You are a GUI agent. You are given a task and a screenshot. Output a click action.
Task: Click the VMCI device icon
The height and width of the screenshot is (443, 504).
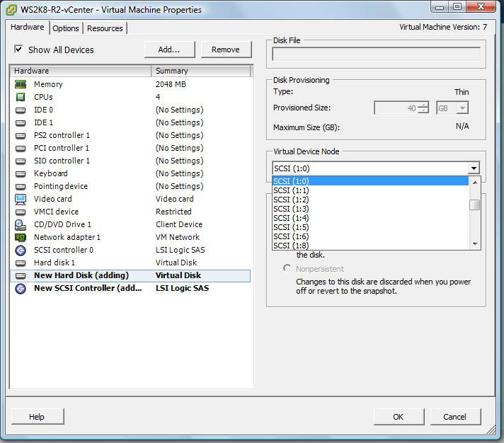tap(21, 212)
